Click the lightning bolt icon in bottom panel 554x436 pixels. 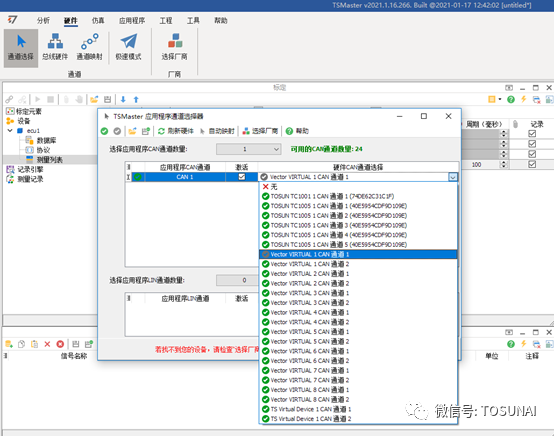[x=524, y=344]
